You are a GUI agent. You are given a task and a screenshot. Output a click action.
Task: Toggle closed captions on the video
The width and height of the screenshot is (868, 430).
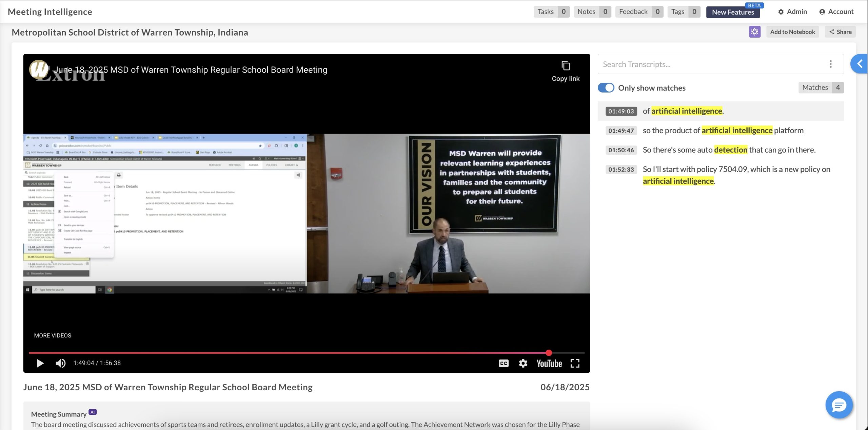click(504, 363)
